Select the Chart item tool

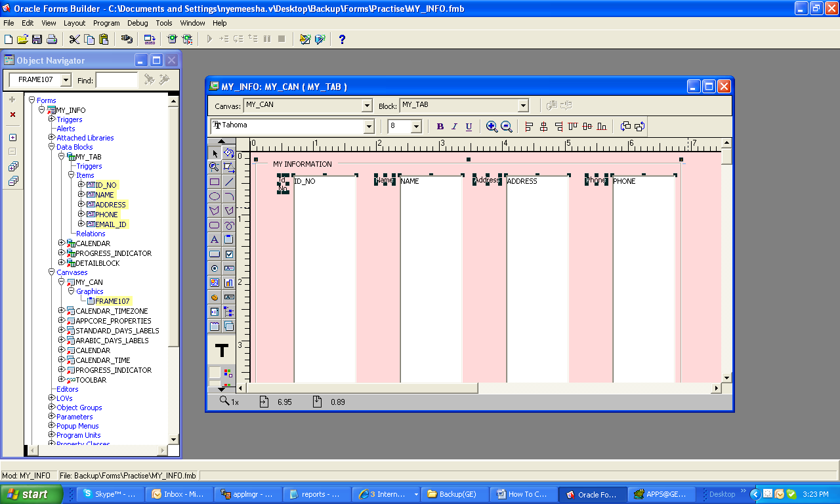(229, 283)
